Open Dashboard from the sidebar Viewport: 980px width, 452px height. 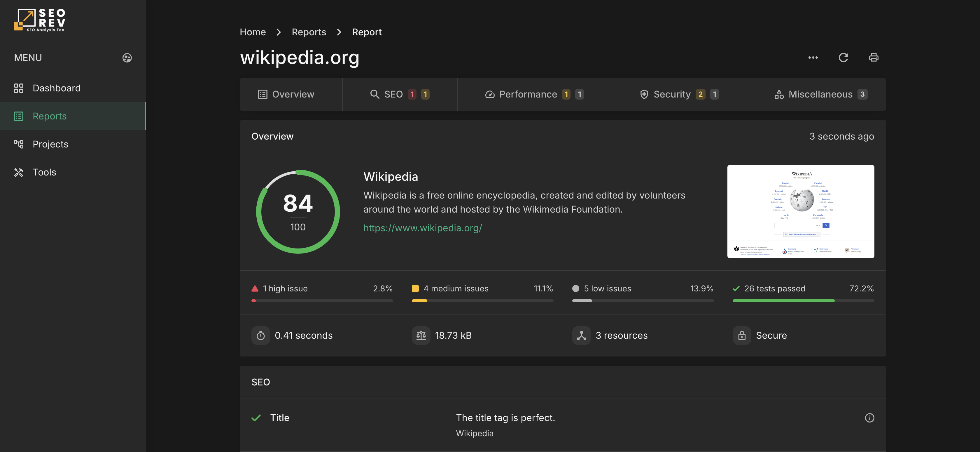73,88
